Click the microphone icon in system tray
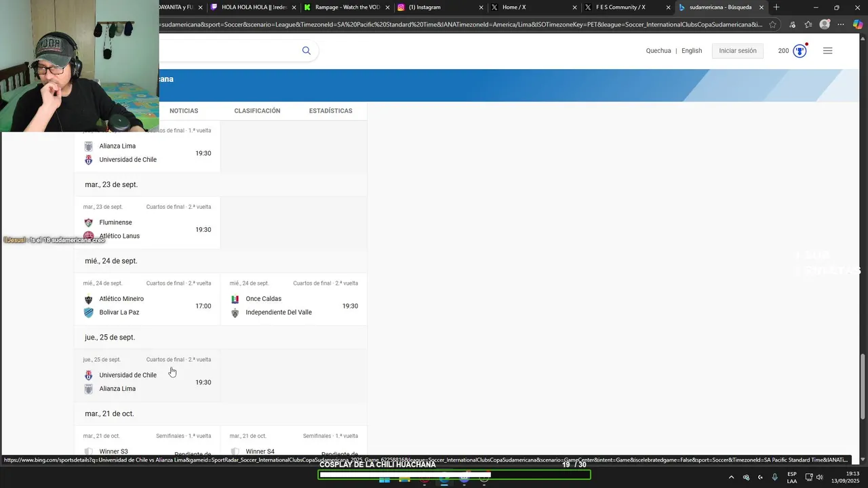This screenshot has width=868, height=488. 774,477
